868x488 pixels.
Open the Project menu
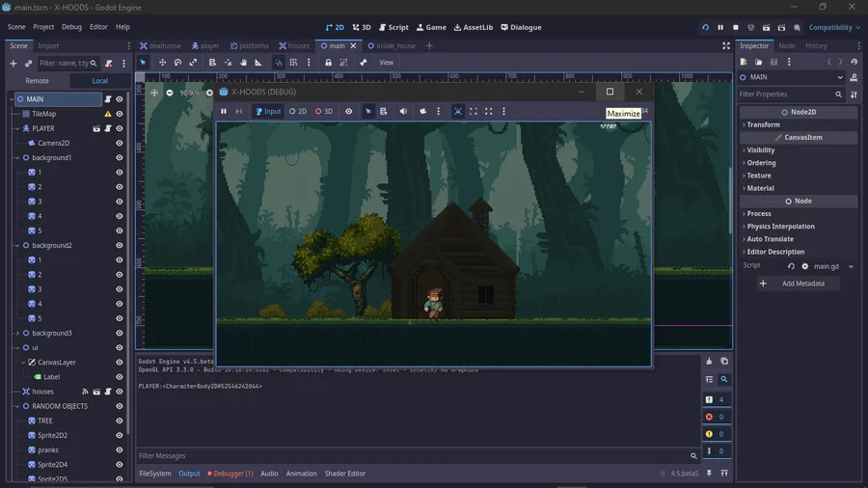43,27
